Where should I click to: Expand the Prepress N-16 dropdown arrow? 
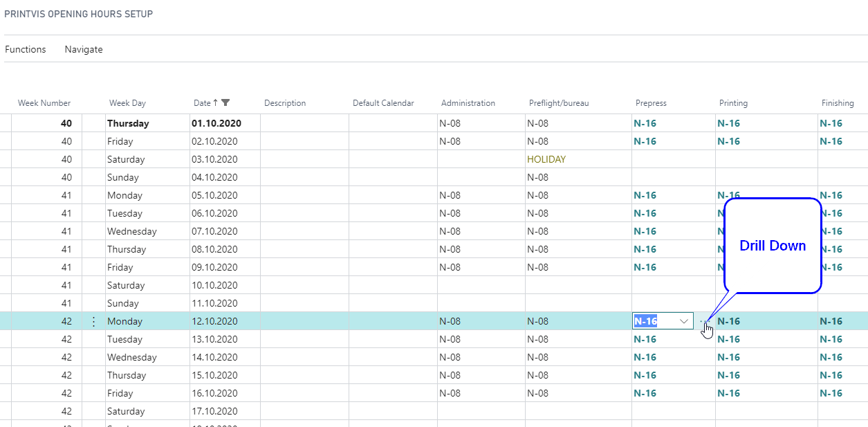pyautogui.click(x=684, y=321)
